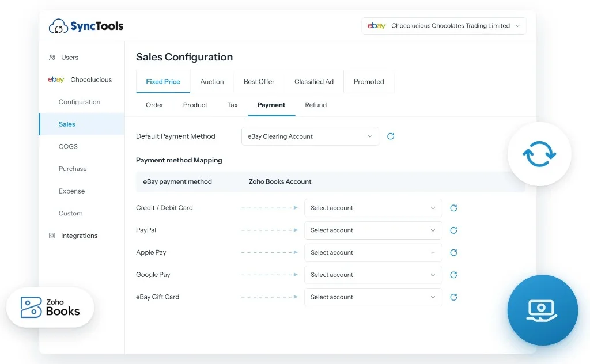
Task: Click the large circular sync arrows icon
Action: coord(539,154)
